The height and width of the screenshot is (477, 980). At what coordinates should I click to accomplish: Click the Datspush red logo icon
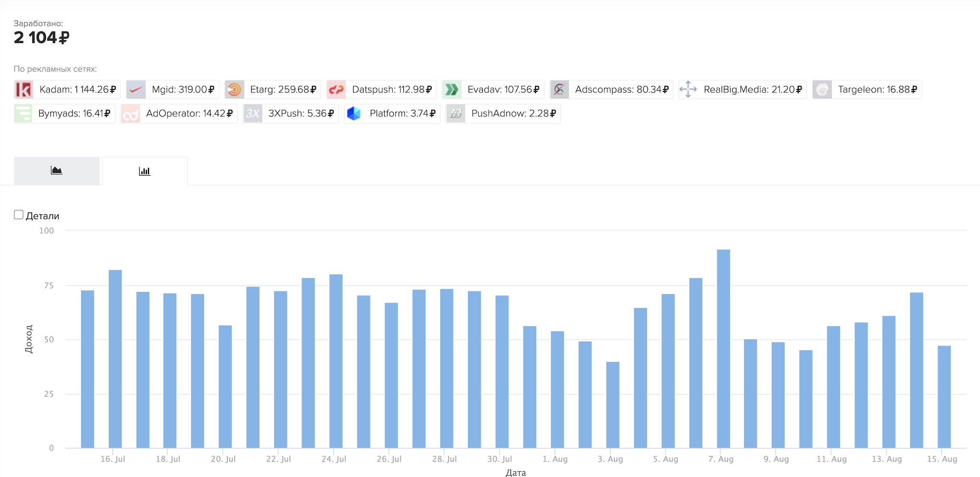[x=336, y=89]
